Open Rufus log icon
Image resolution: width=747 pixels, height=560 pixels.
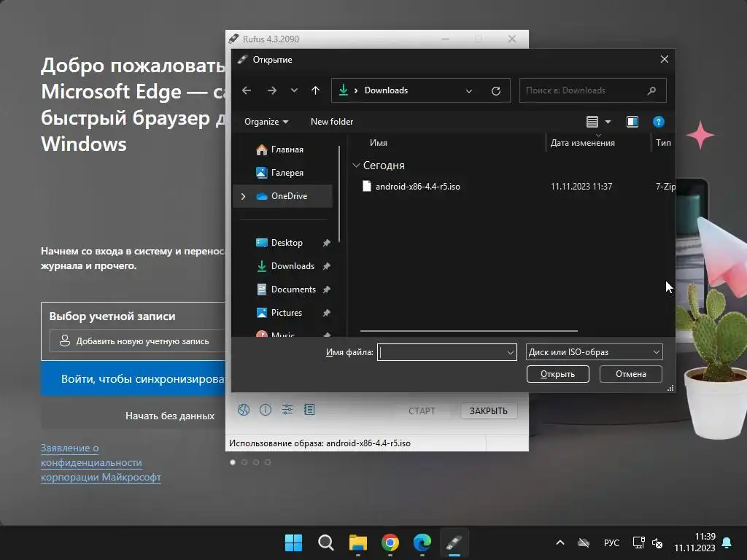pos(309,410)
